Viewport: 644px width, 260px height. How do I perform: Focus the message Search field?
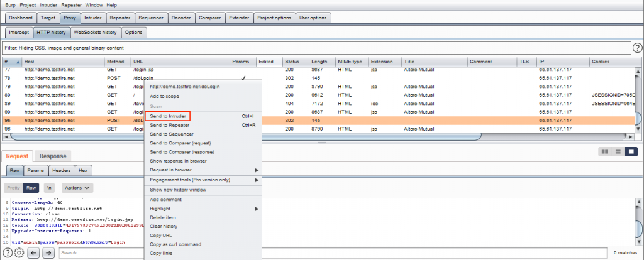[333, 253]
